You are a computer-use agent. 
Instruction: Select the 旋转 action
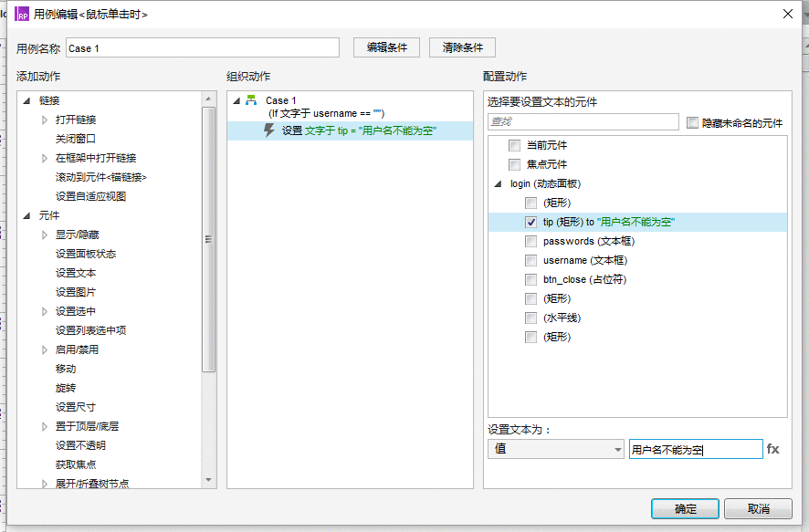(66, 388)
